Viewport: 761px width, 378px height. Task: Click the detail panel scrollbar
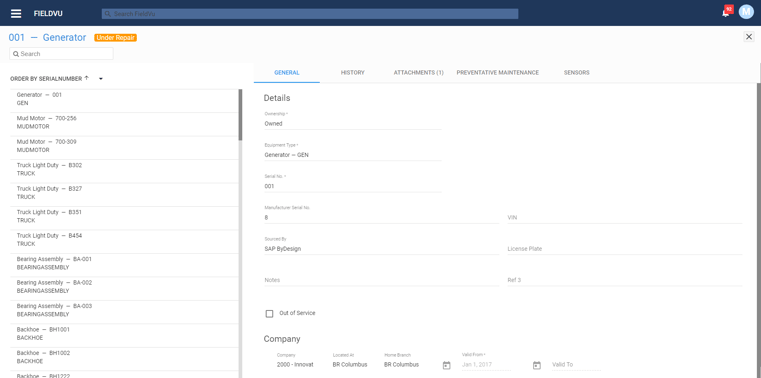click(x=759, y=230)
